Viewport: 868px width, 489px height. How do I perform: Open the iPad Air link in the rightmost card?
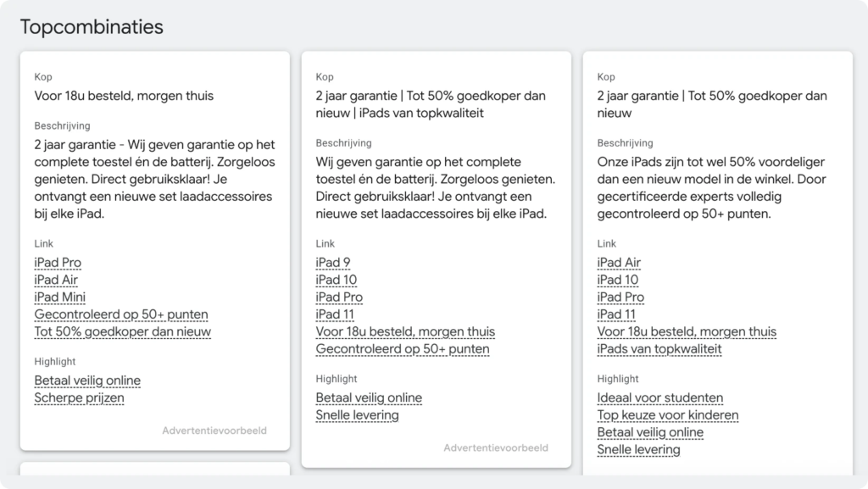tap(619, 263)
